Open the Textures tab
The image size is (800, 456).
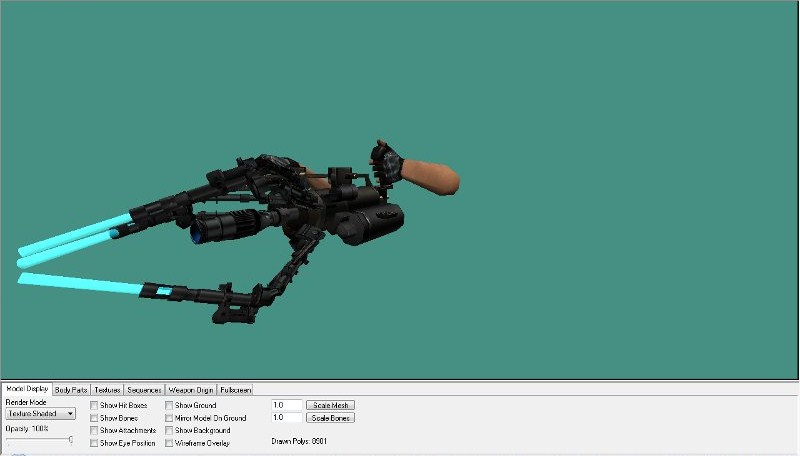[108, 389]
